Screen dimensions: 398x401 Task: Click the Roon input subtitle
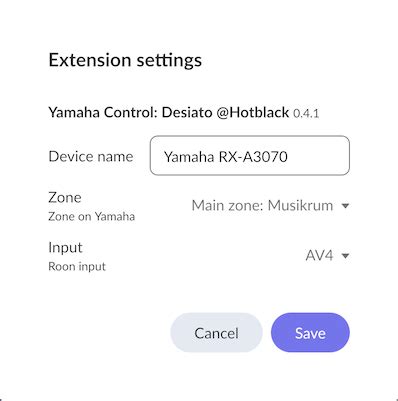[77, 266]
